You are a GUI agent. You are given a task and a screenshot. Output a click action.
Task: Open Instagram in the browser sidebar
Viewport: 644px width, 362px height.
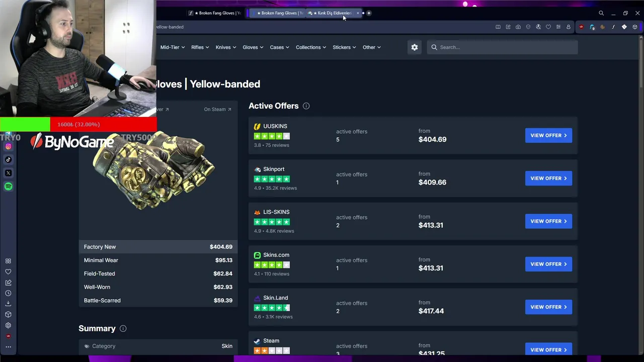tap(8, 146)
